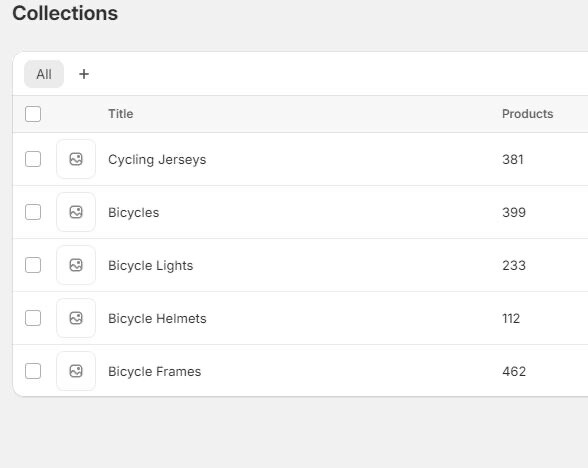Screen dimensions: 588x468
Task: Click the Bicycle Helmets image placeholder icon
Action: (76, 318)
